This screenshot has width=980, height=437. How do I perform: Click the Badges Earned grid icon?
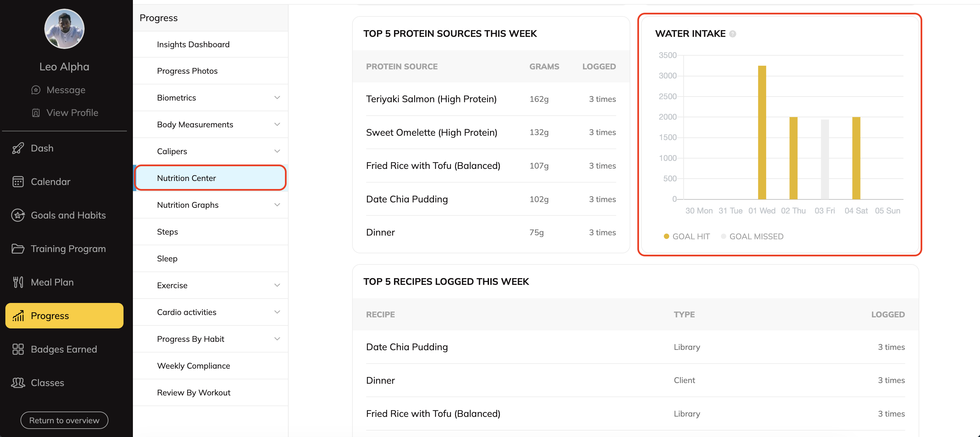[x=18, y=349]
